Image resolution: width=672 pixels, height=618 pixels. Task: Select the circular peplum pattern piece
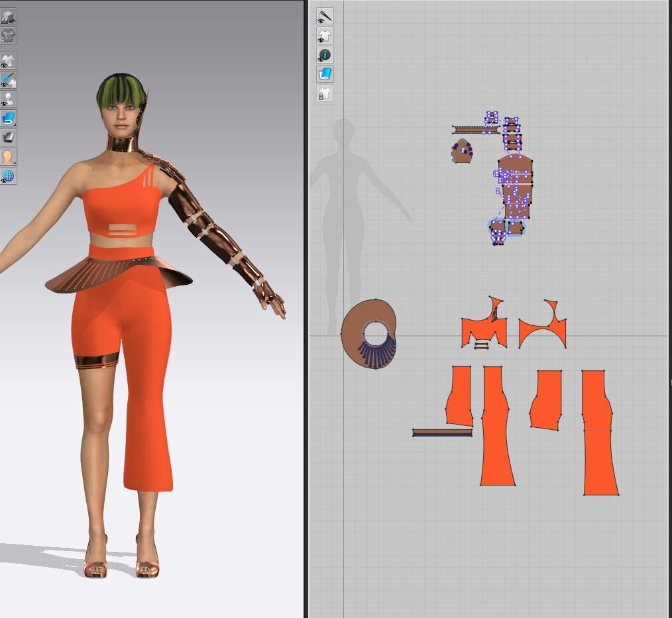pos(370,333)
